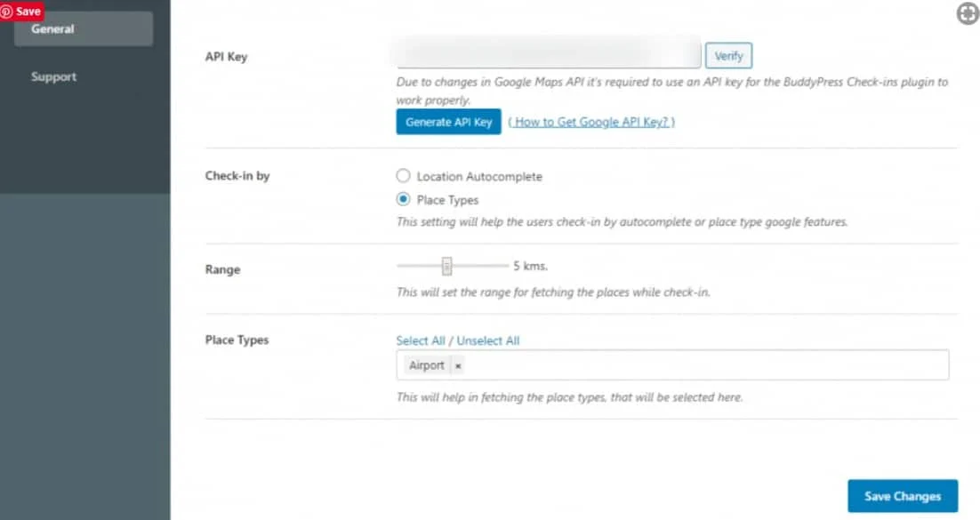The height and width of the screenshot is (520, 980).
Task: Click into the API Key input field
Action: click(x=549, y=55)
